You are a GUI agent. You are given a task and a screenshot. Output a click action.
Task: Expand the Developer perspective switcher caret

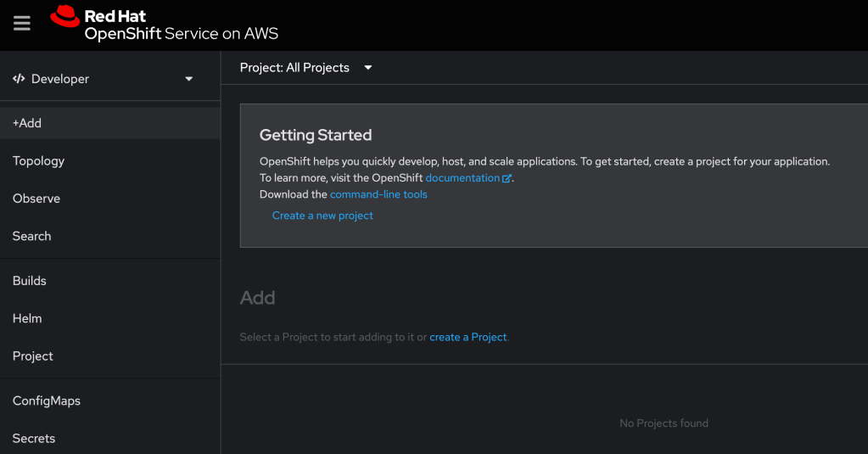[189, 79]
